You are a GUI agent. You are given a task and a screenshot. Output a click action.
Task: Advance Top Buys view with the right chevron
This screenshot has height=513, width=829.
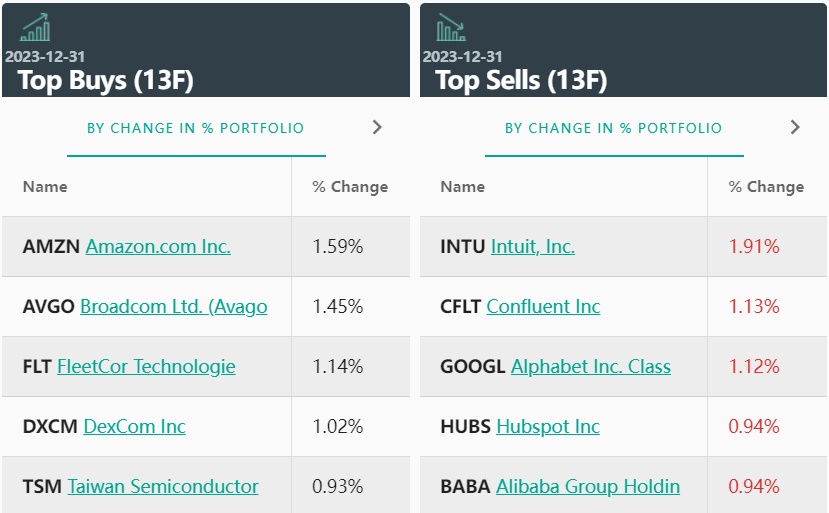click(x=377, y=127)
